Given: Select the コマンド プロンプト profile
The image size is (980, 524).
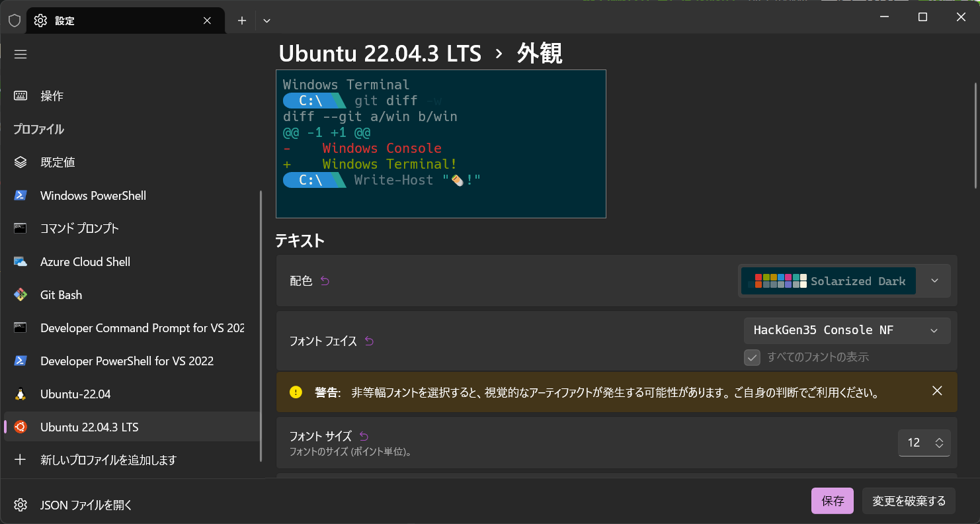Looking at the screenshot, I should click(132, 228).
